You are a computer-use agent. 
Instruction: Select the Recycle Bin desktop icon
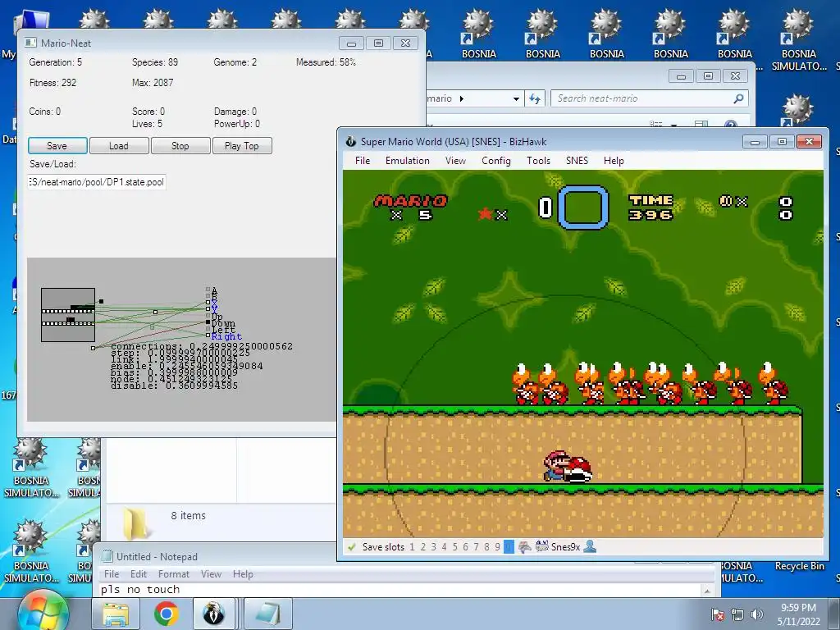[x=799, y=566]
